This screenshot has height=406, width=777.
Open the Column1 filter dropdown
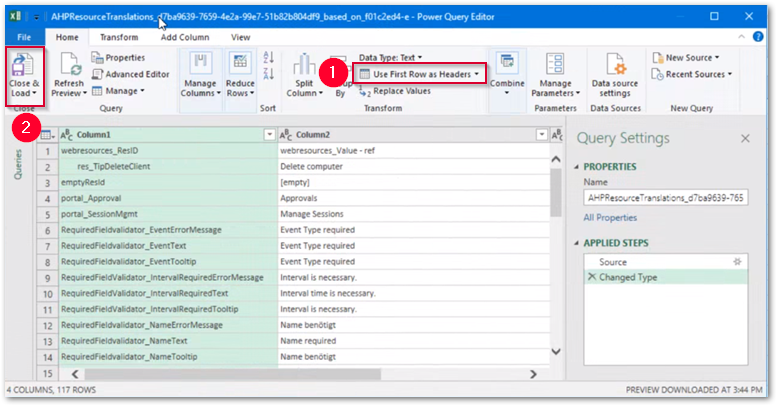(x=270, y=135)
